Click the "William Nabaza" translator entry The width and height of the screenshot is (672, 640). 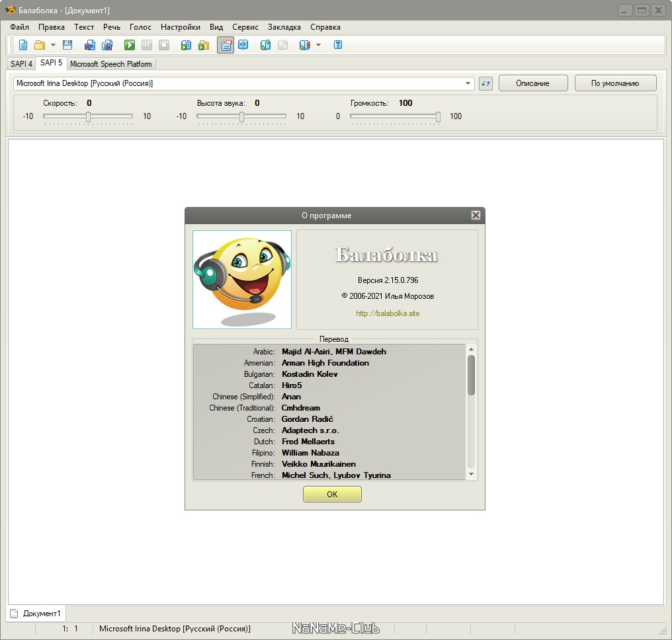[x=310, y=453]
